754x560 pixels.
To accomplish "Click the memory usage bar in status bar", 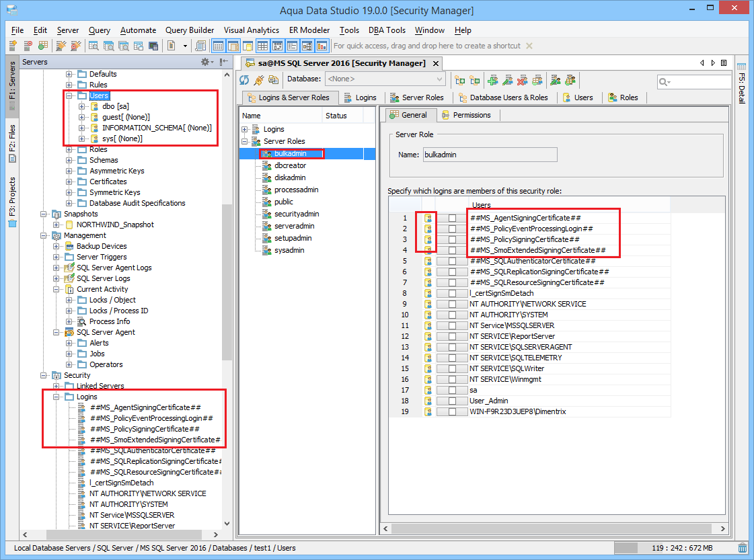I will pyautogui.click(x=675, y=548).
